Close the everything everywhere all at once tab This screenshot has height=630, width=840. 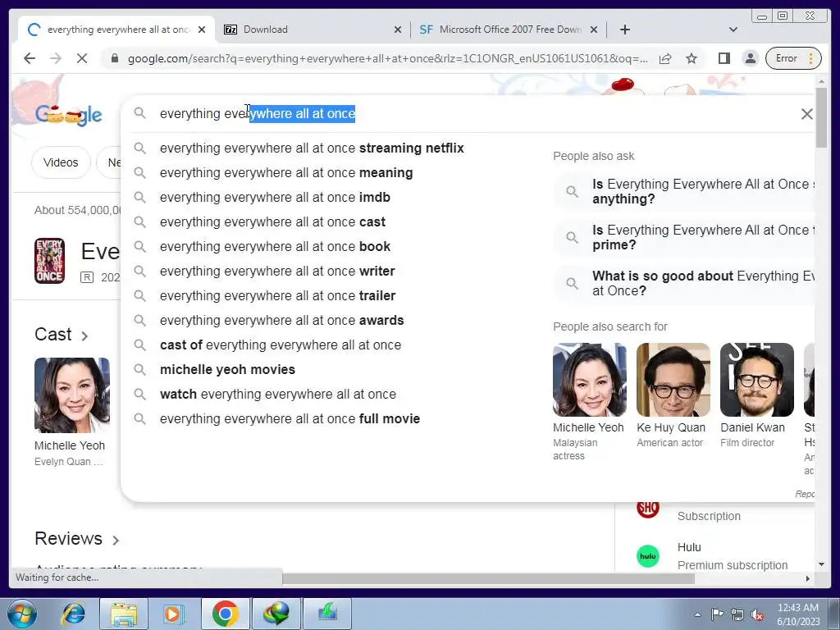pos(202,30)
